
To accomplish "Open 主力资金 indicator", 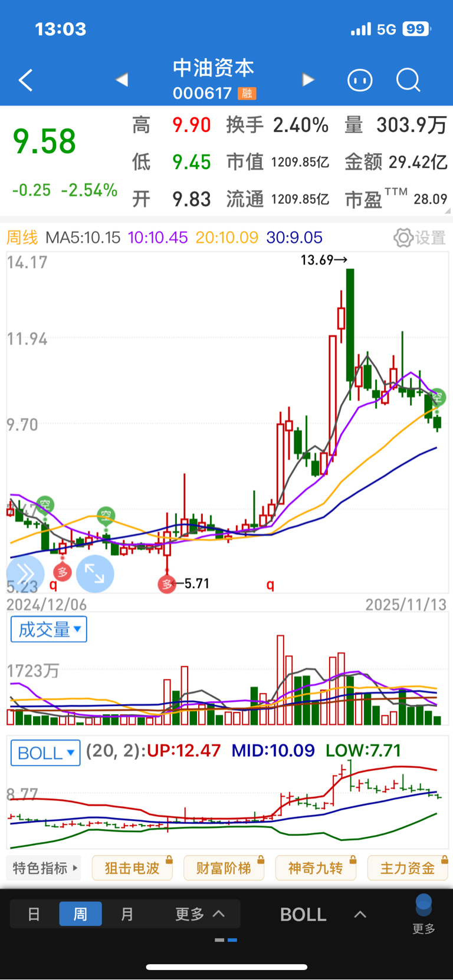I will click(x=408, y=868).
